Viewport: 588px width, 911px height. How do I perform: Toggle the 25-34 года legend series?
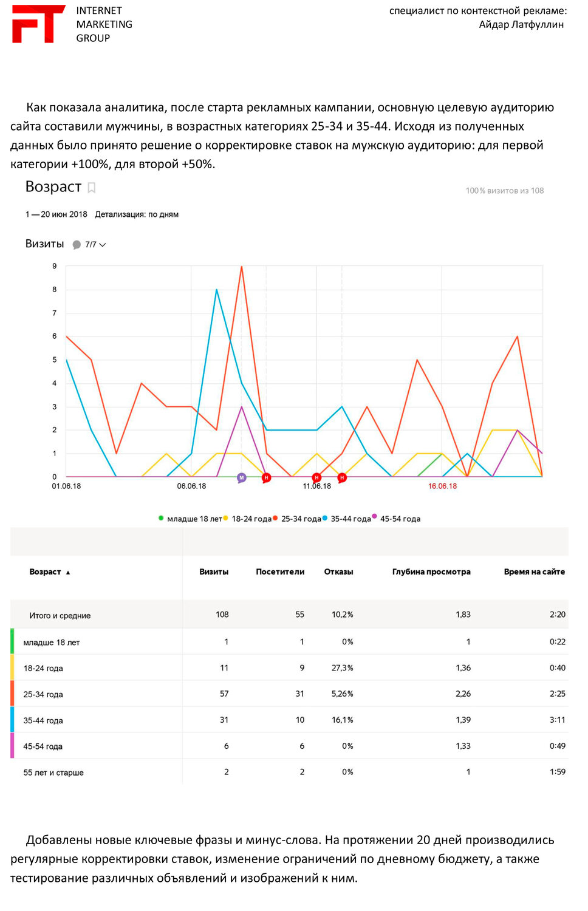[298, 519]
